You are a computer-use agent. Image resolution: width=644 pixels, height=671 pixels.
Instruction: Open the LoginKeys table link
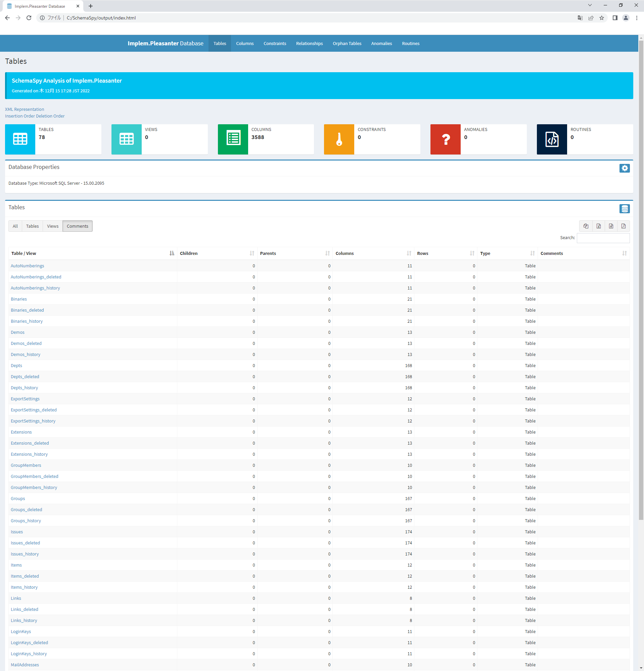tap(21, 632)
